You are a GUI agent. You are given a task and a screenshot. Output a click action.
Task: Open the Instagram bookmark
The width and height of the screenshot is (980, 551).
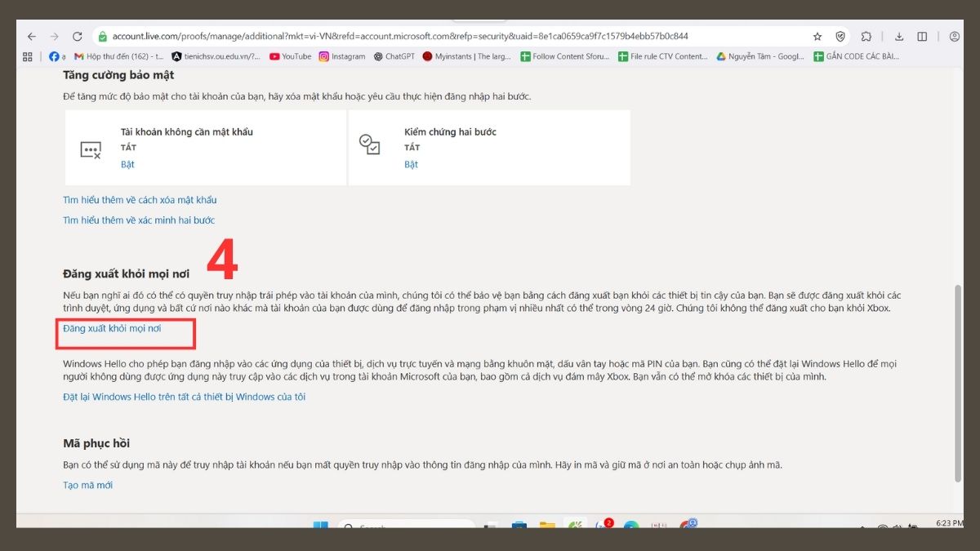coord(342,56)
